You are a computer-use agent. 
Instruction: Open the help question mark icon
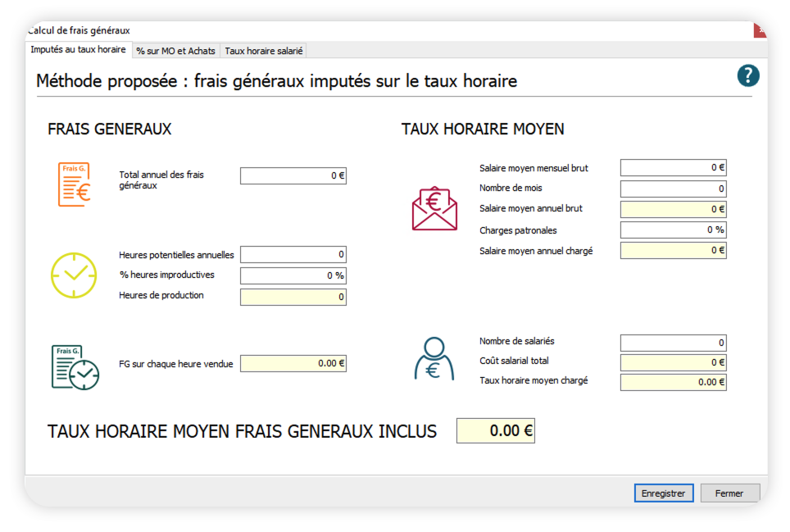tap(747, 76)
